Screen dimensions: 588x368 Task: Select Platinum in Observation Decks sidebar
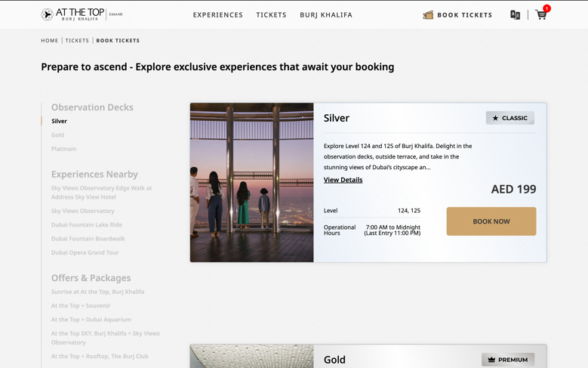click(x=63, y=149)
